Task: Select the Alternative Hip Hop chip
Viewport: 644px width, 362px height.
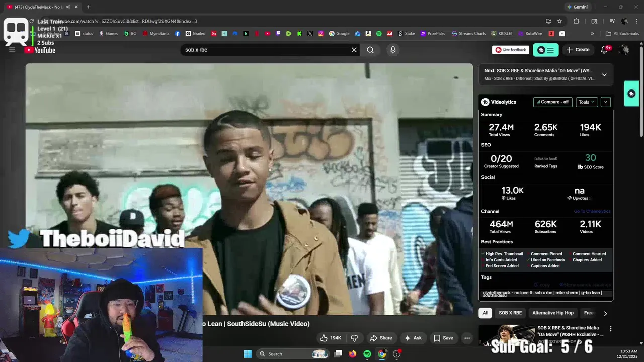Action: point(552,313)
